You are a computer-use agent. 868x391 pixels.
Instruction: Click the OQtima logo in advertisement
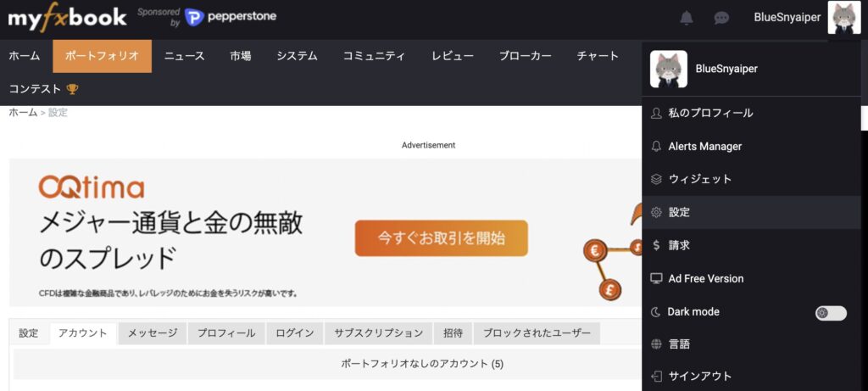[92, 187]
